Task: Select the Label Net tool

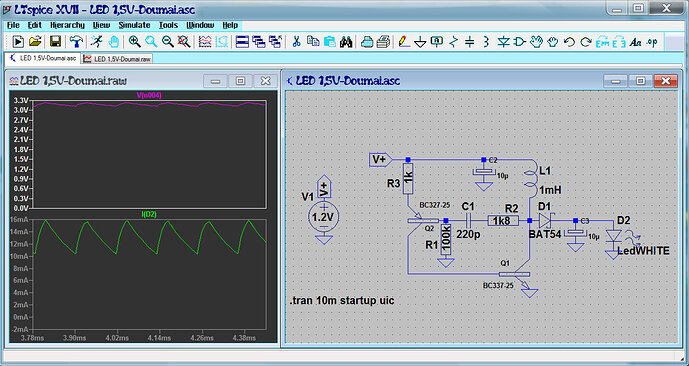Action: coord(437,42)
